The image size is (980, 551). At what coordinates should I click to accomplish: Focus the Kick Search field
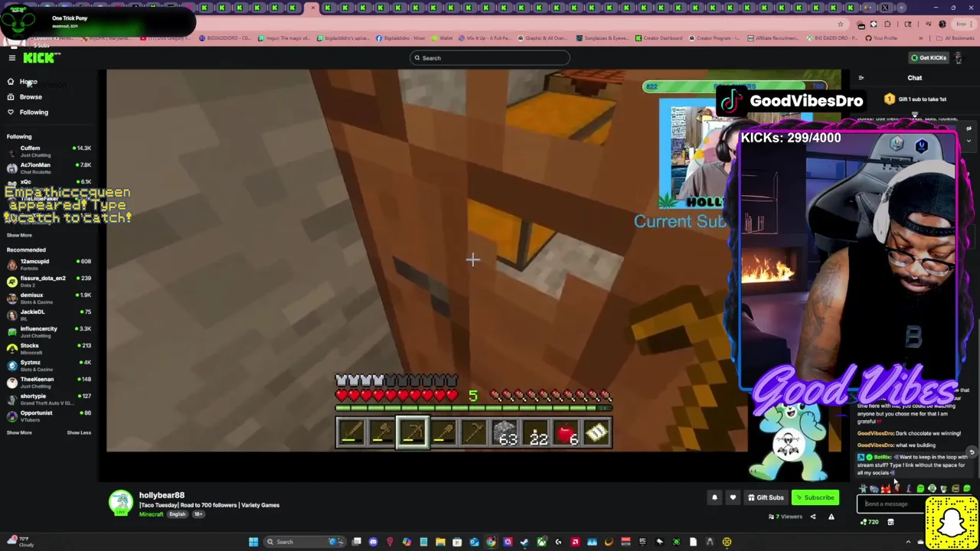(490, 58)
